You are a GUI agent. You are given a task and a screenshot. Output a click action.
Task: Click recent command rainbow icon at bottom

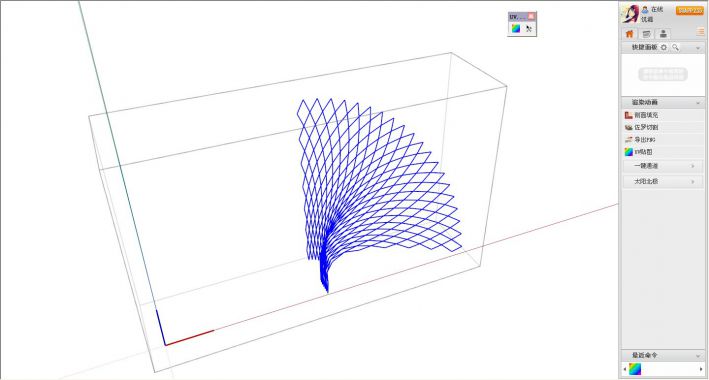(635, 369)
